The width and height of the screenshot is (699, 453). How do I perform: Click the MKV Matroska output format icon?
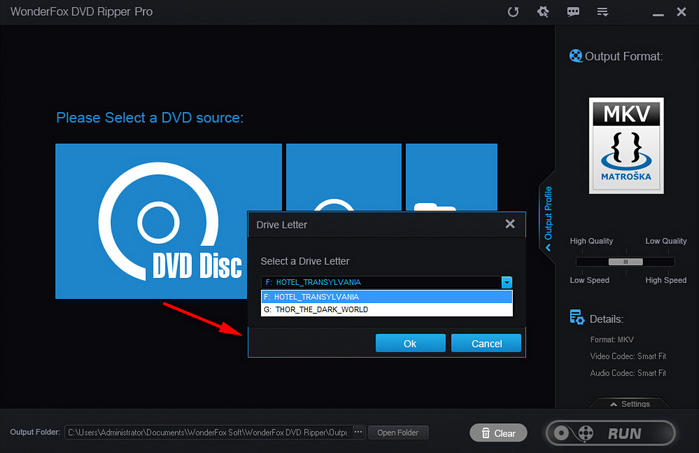click(626, 146)
